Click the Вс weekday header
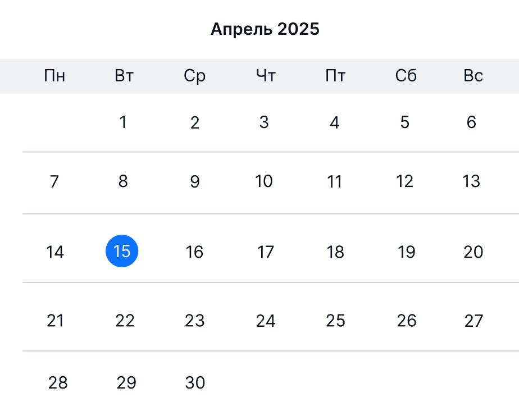Image resolution: width=519 pixels, height=420 pixels. point(474,76)
